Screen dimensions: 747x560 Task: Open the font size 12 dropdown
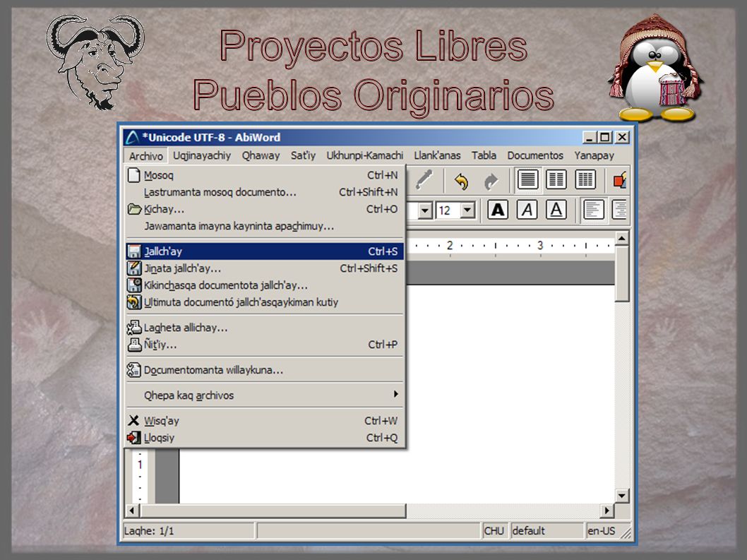467,210
